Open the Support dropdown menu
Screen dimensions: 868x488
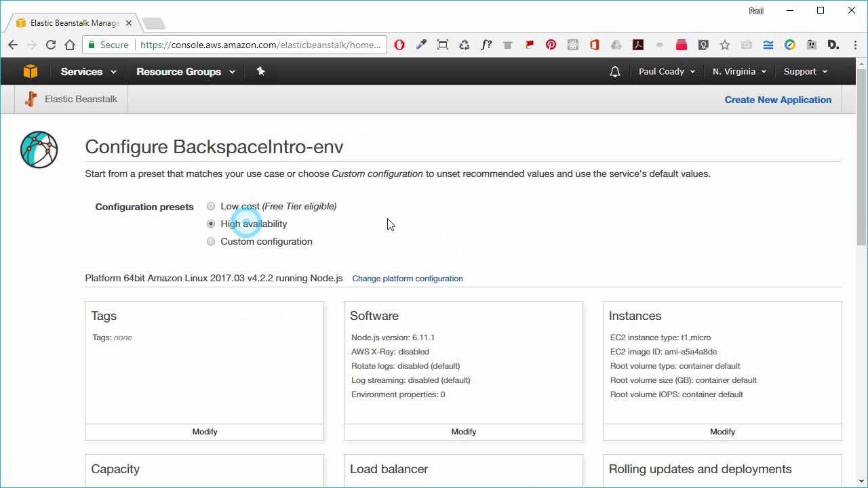(806, 71)
